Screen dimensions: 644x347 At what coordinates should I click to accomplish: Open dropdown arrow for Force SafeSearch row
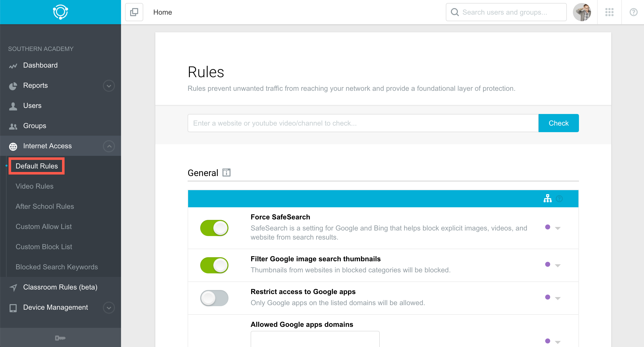tap(558, 228)
